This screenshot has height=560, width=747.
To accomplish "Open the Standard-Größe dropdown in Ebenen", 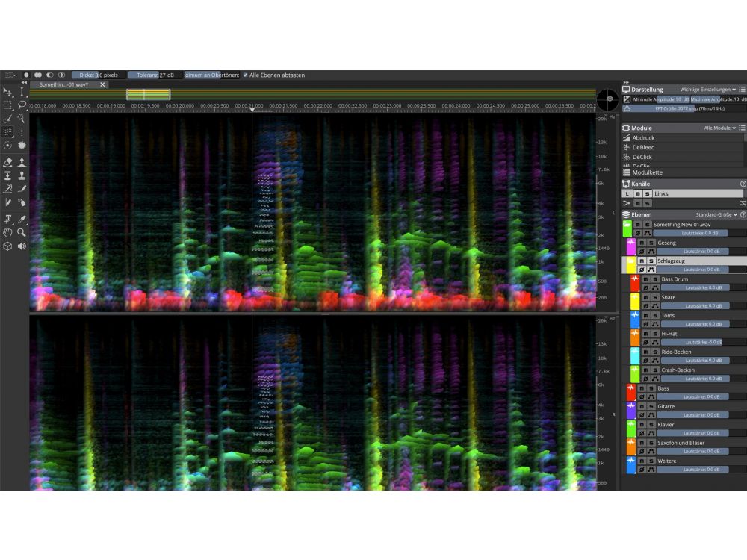I will click(x=716, y=214).
